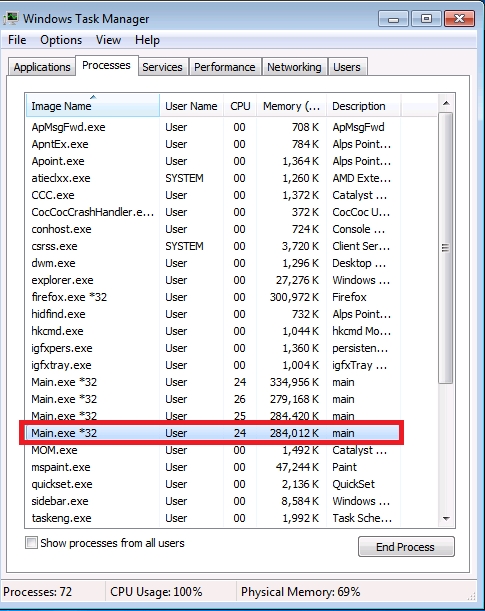Click the End Process button
Viewport: 485px width, 611px height.
click(x=406, y=547)
